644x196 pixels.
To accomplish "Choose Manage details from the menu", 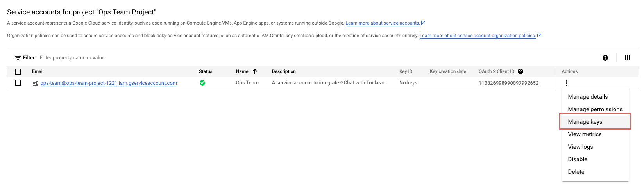I will coord(588,97).
